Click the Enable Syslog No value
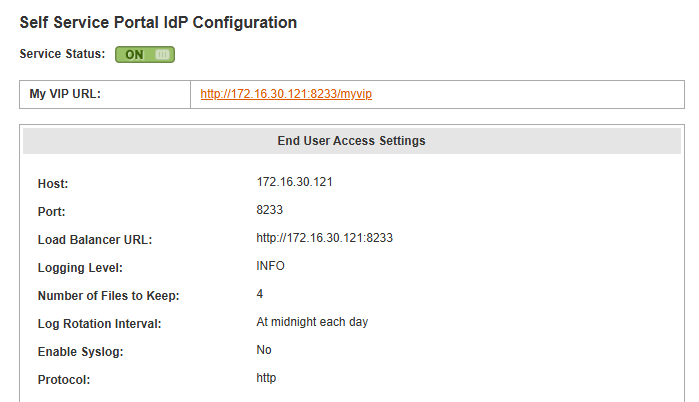Image resolution: width=699 pixels, height=402 pixels. [x=264, y=350]
